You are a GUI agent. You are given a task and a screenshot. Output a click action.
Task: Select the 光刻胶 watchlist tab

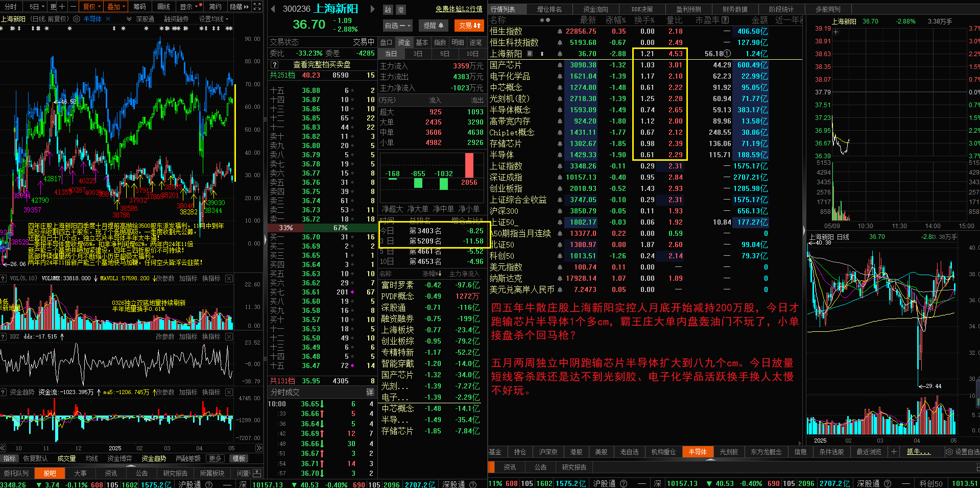729,452
